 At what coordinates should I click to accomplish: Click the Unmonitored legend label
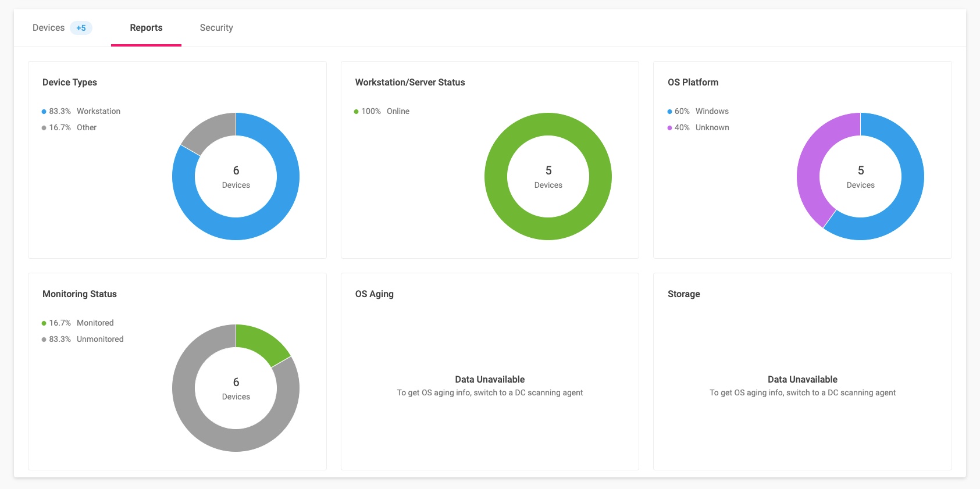[100, 340]
